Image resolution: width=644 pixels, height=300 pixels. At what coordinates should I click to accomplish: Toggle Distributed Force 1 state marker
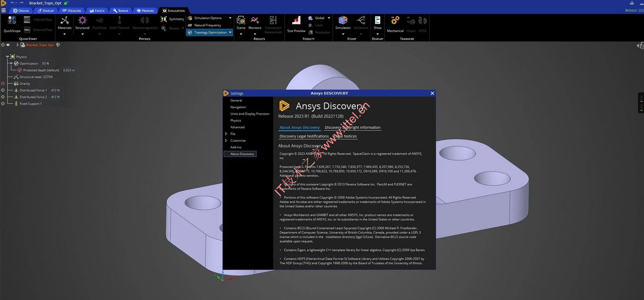coord(3,90)
